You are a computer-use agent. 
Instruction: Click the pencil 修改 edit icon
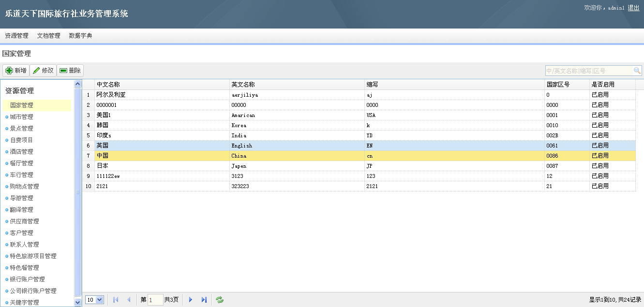(x=36, y=71)
